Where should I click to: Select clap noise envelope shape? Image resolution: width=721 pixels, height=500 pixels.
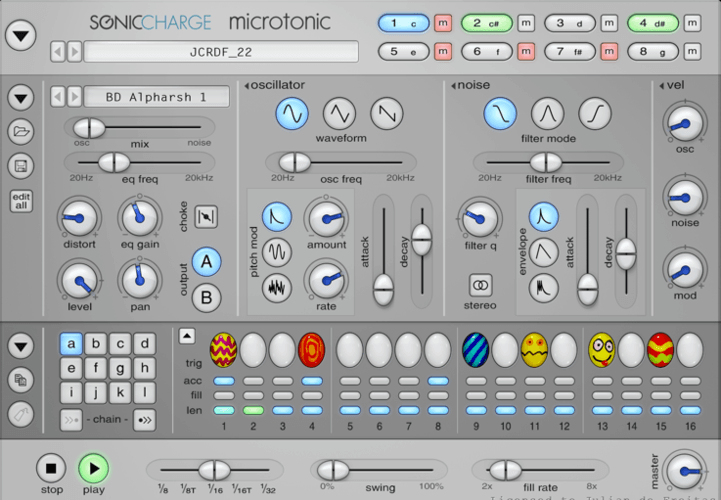544,288
